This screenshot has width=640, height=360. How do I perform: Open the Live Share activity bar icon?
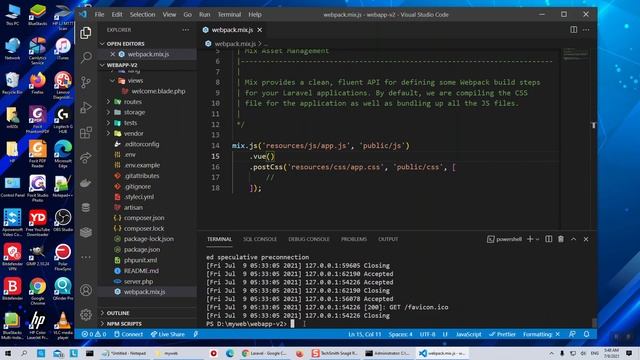click(x=86, y=158)
